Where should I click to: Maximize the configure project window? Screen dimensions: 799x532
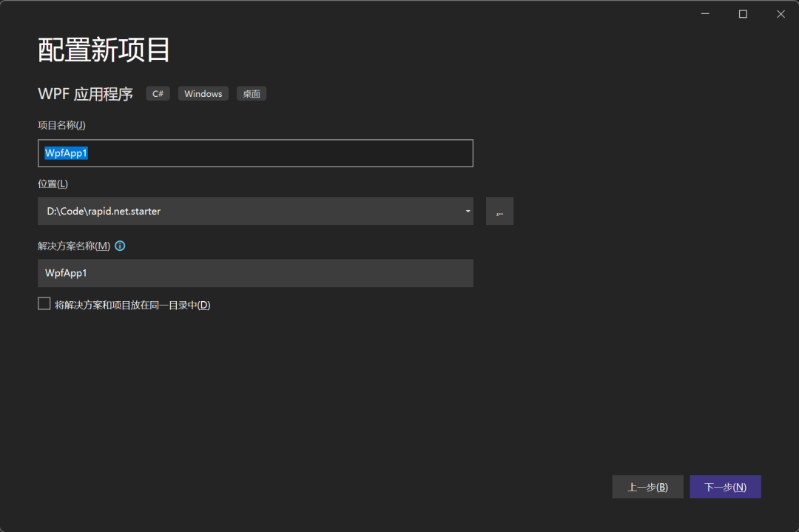click(743, 14)
